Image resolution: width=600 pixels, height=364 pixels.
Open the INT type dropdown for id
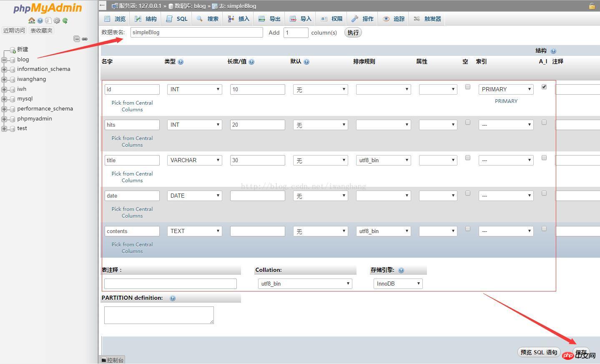[x=195, y=89]
